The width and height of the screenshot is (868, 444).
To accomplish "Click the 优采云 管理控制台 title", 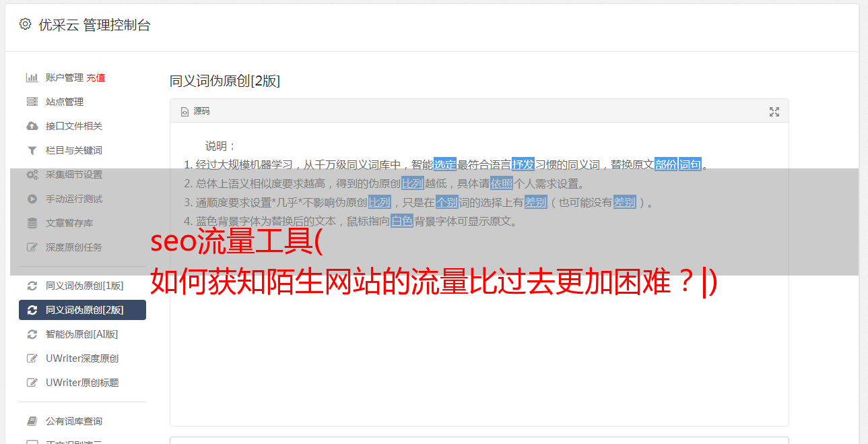I will [94, 25].
